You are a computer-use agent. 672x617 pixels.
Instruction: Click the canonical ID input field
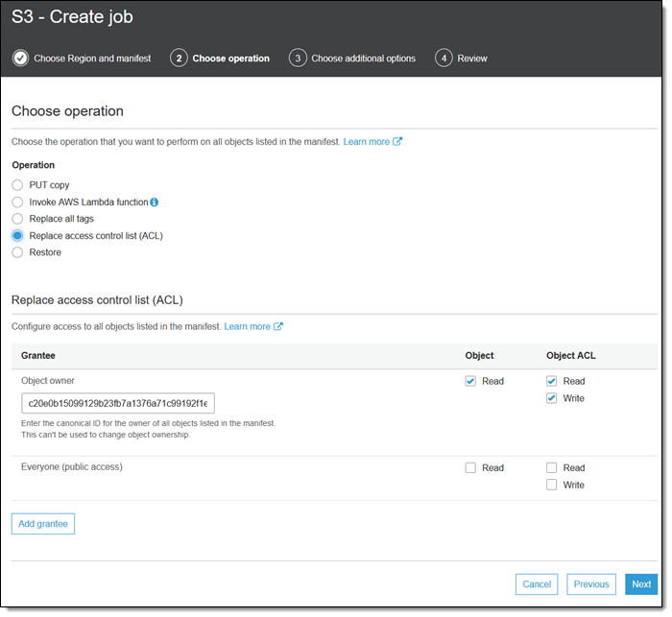(118, 403)
